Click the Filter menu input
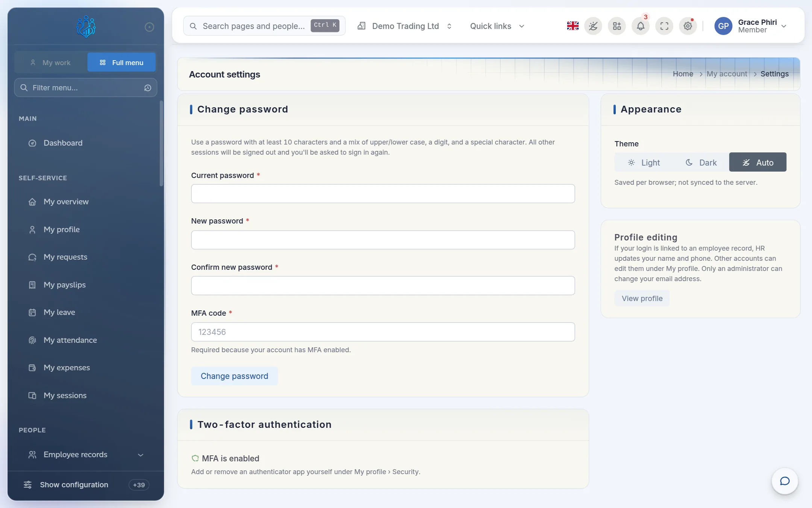 point(86,88)
